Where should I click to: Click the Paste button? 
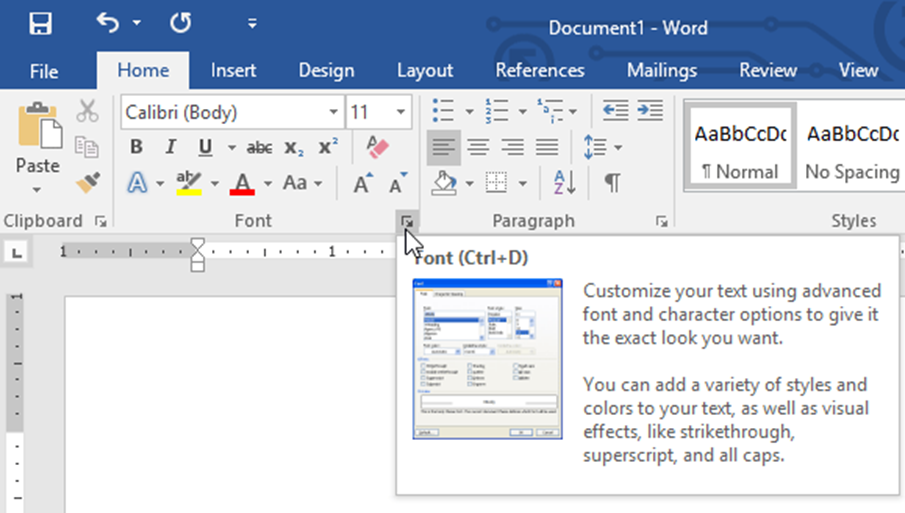[x=37, y=142]
